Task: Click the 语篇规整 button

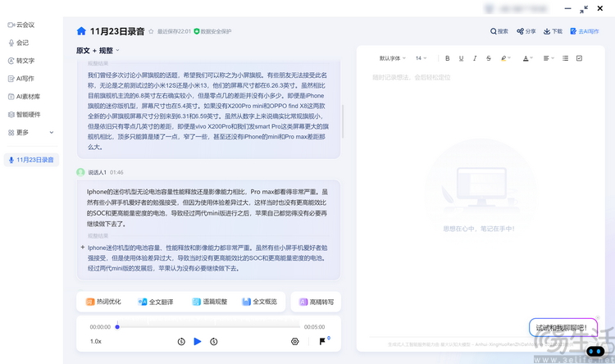Action: pyautogui.click(x=209, y=302)
